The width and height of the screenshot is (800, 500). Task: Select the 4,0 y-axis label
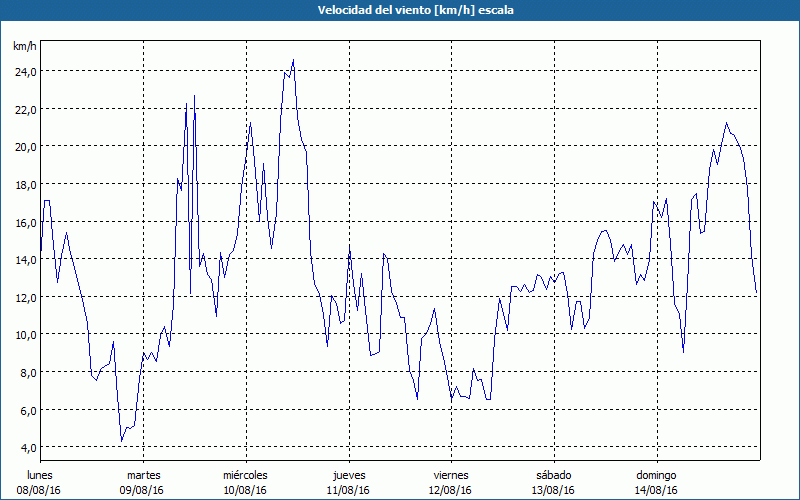[x=27, y=447]
